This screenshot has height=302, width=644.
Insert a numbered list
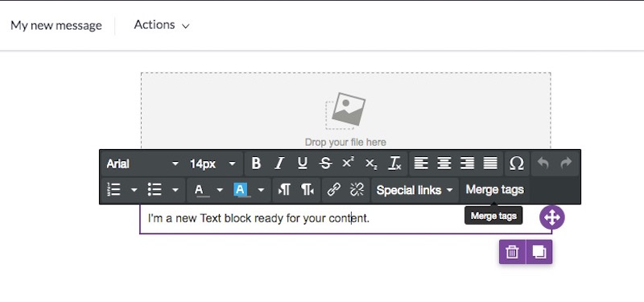[x=114, y=190]
